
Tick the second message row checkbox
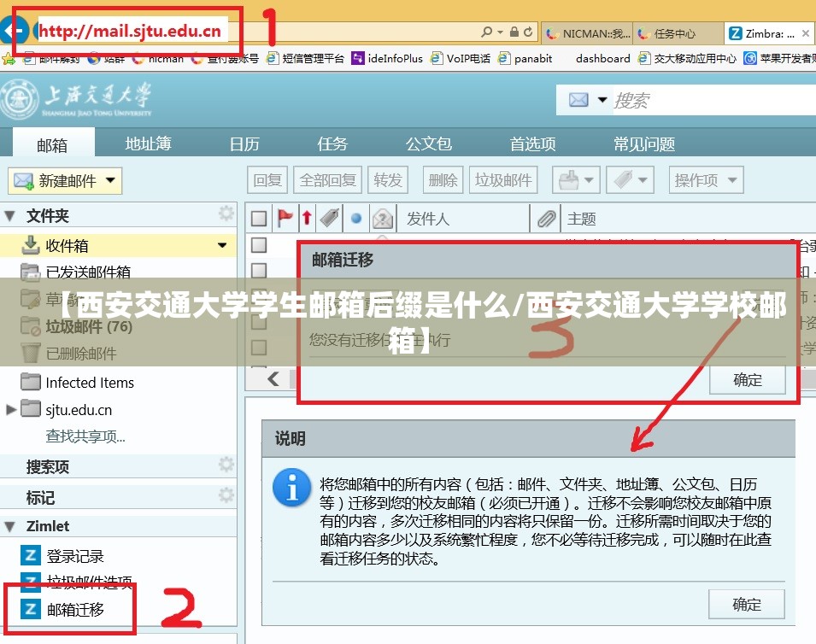pos(259,271)
